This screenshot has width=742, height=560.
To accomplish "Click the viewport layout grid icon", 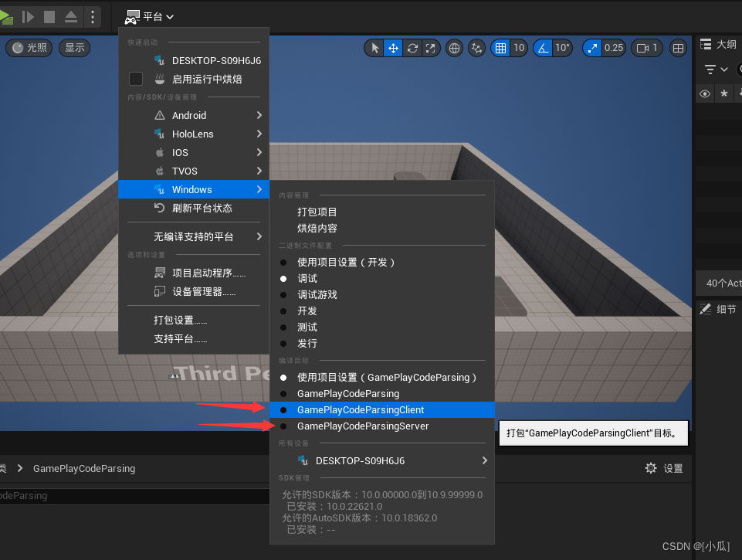I will coord(678,48).
